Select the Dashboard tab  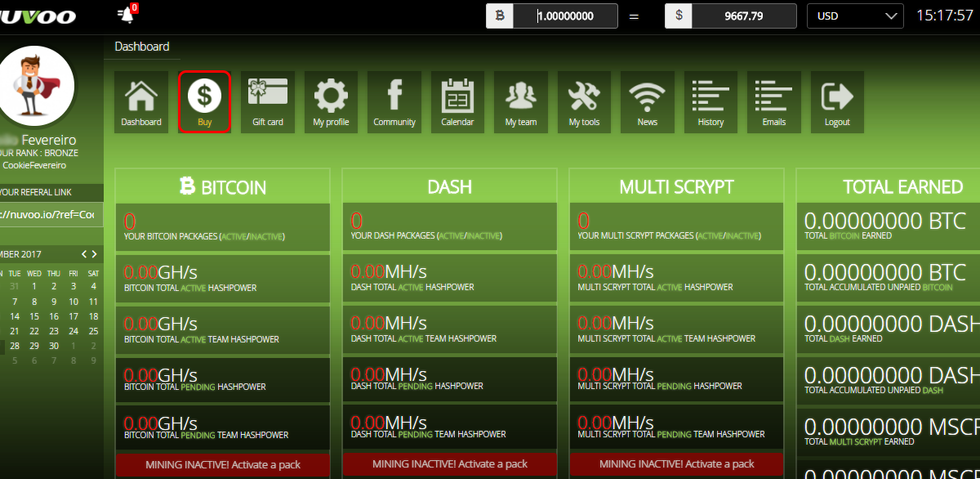[142, 47]
